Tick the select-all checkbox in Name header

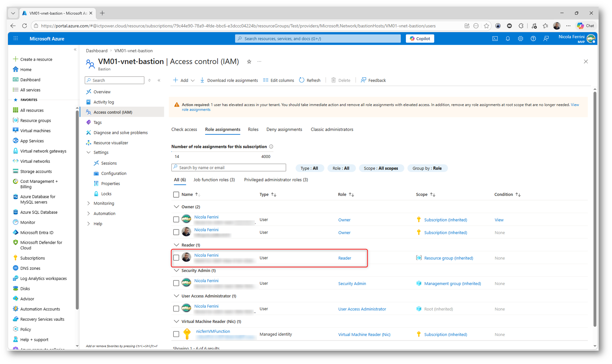pos(176,194)
